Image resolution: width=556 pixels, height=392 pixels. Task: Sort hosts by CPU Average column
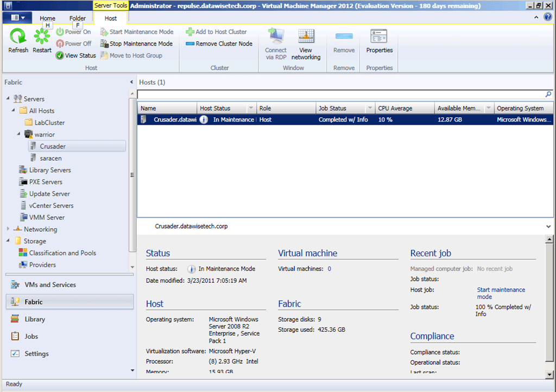405,108
